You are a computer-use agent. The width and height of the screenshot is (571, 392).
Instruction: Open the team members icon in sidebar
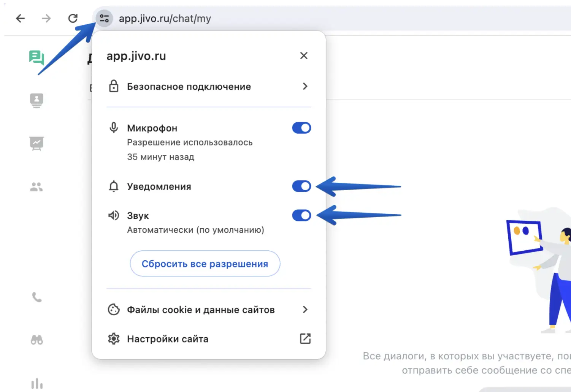36,187
